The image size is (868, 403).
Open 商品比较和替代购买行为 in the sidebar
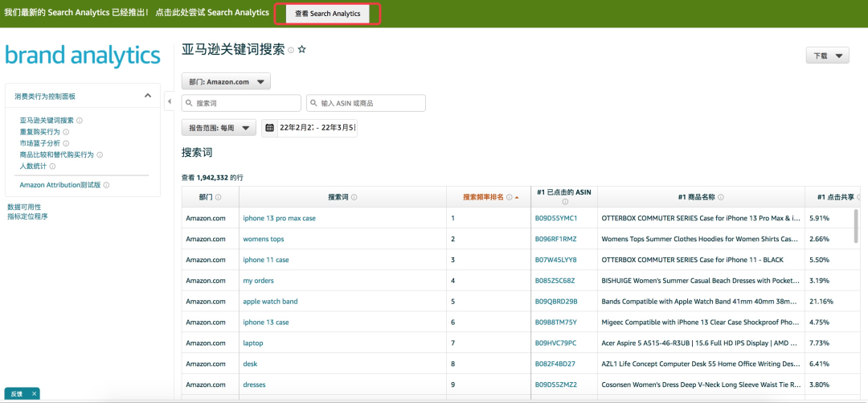point(56,154)
